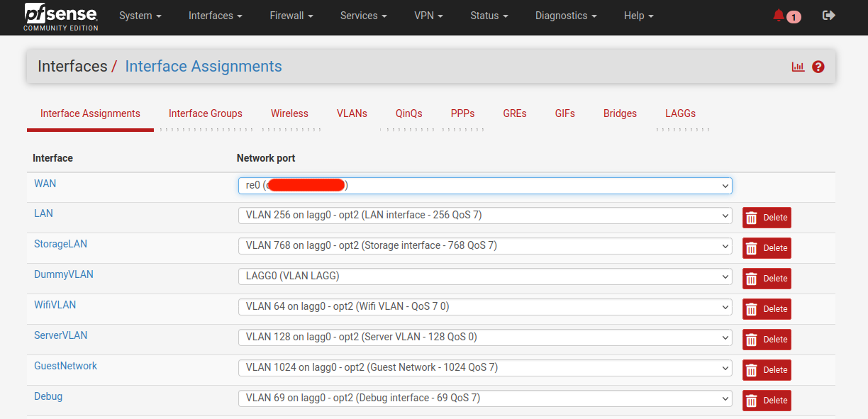Delete the LAN interface assignment

767,218
